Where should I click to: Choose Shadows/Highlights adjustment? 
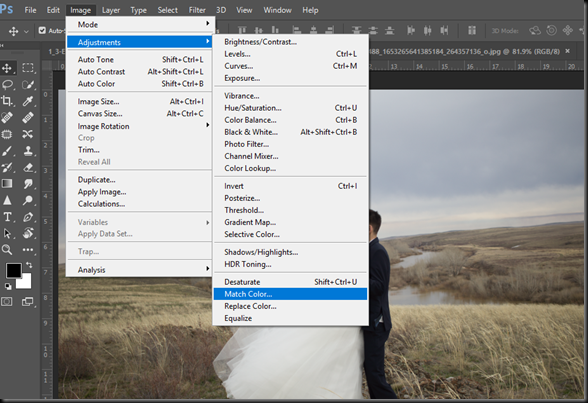[x=290, y=252]
